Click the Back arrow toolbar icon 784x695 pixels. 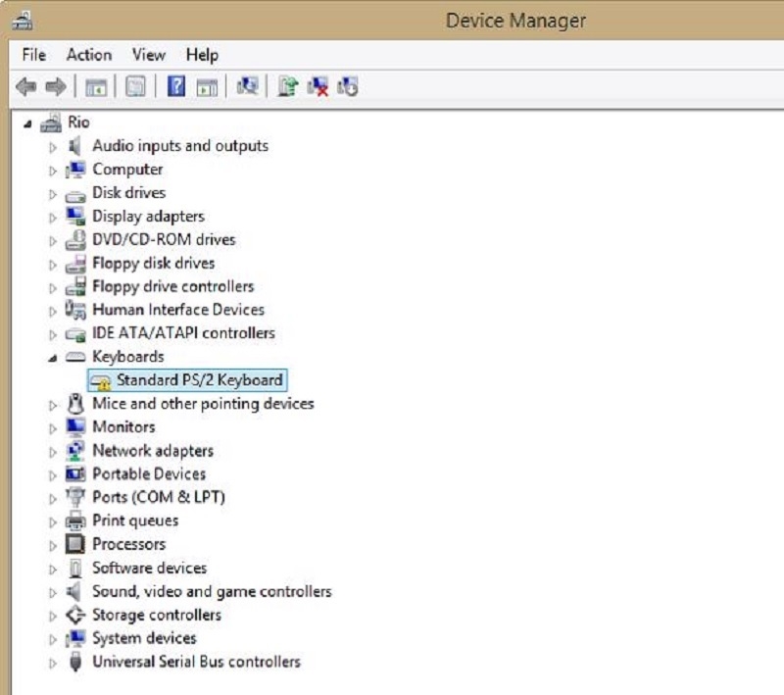pyautogui.click(x=26, y=87)
